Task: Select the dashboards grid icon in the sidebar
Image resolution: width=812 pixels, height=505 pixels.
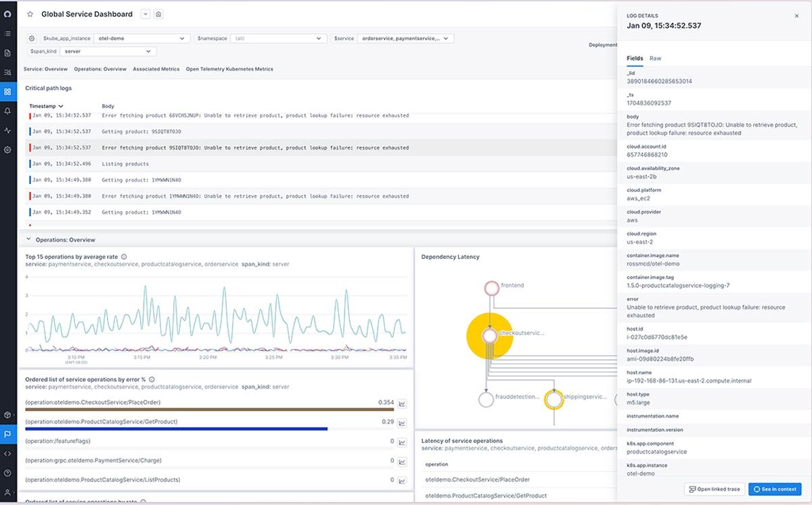Action: [x=8, y=91]
